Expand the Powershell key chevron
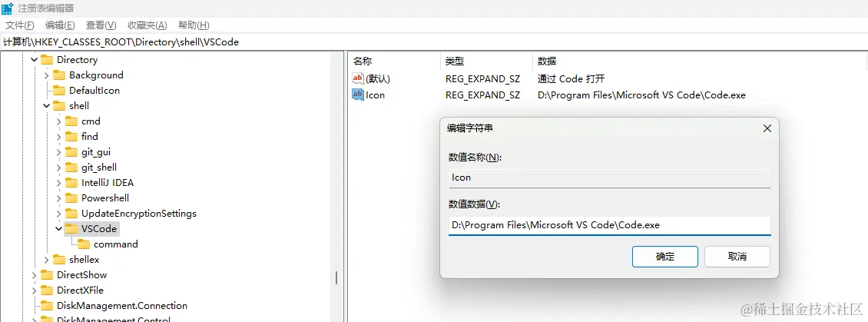This screenshot has height=322, width=868. pyautogui.click(x=58, y=198)
